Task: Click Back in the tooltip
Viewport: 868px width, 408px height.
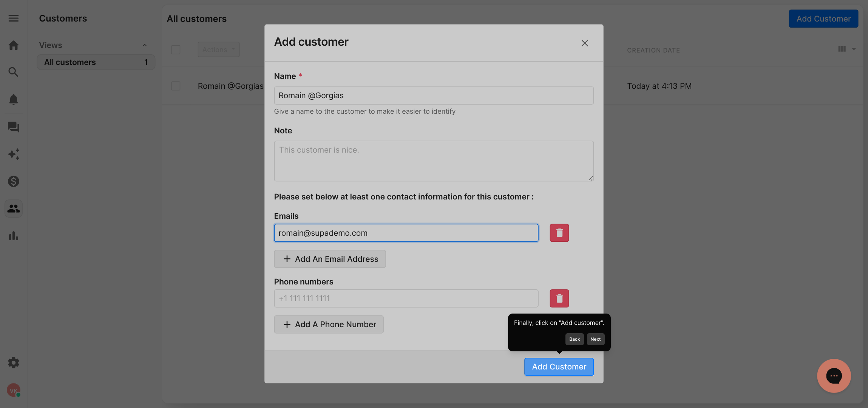Action: pyautogui.click(x=575, y=339)
